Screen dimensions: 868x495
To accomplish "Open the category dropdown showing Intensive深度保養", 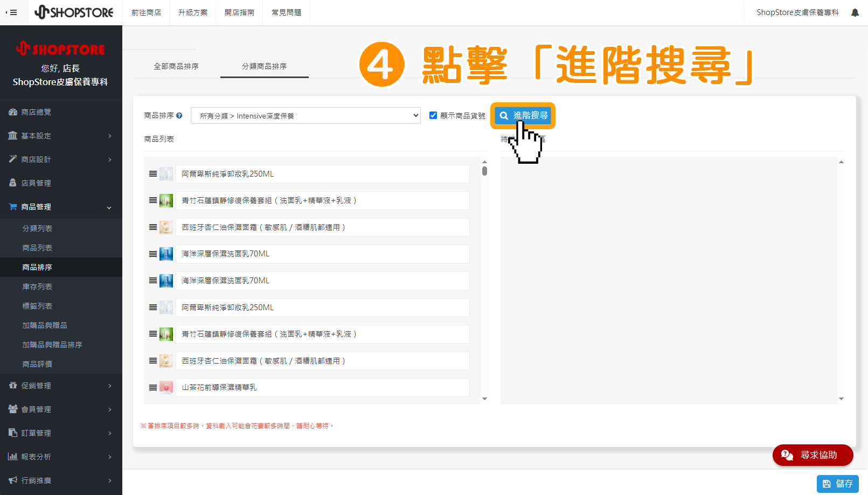I will pos(305,116).
